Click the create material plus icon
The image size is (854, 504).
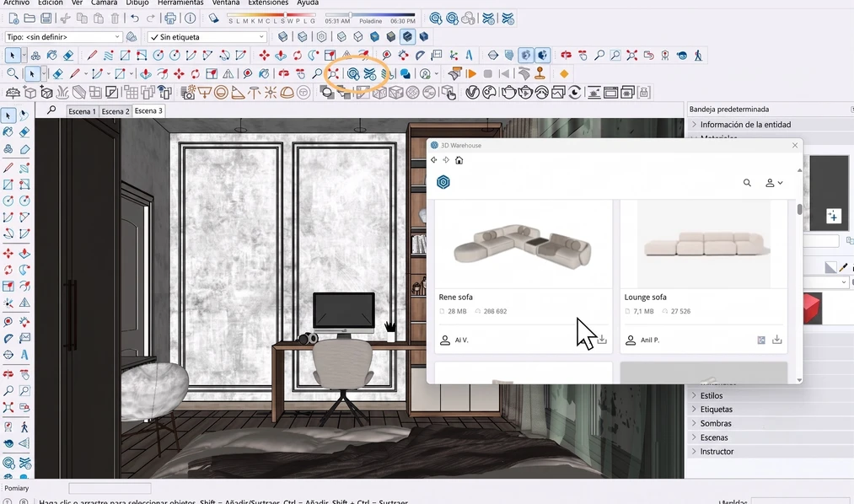[833, 216]
